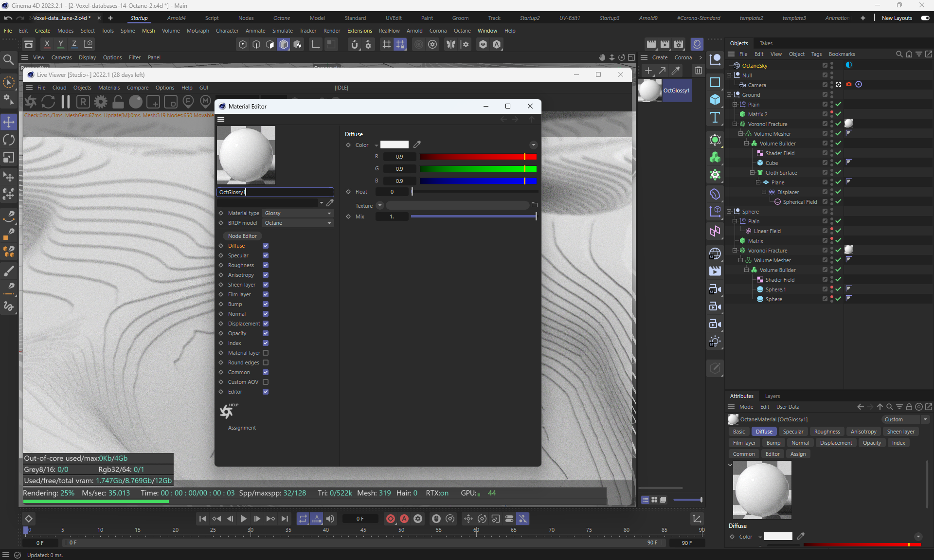Collapse the Voronoi Fracture tree under Ground

(735, 124)
